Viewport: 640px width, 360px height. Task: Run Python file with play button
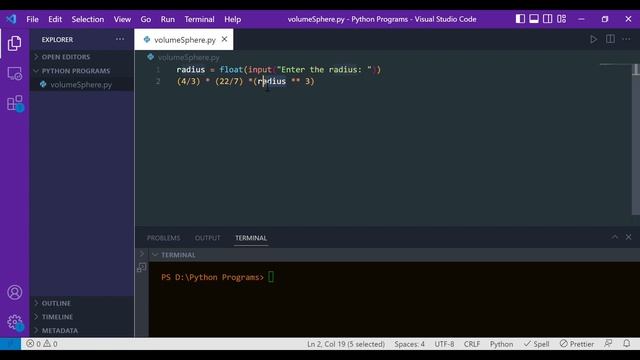(593, 39)
